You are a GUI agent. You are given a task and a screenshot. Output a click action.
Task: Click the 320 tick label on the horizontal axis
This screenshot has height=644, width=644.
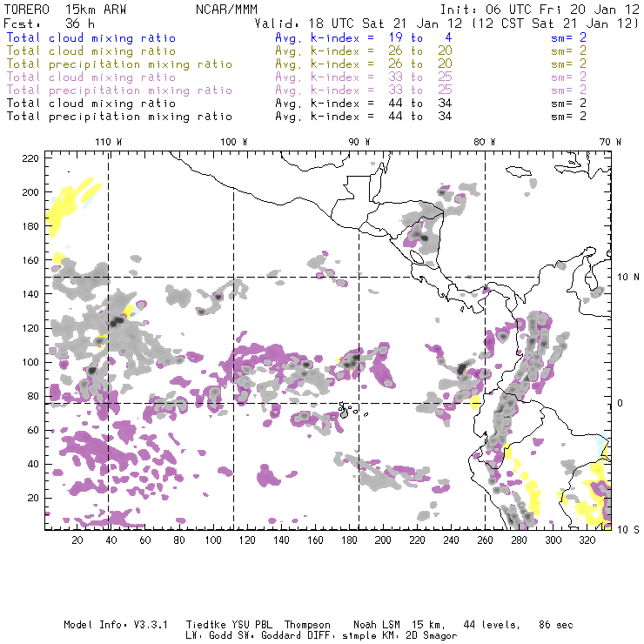click(587, 540)
